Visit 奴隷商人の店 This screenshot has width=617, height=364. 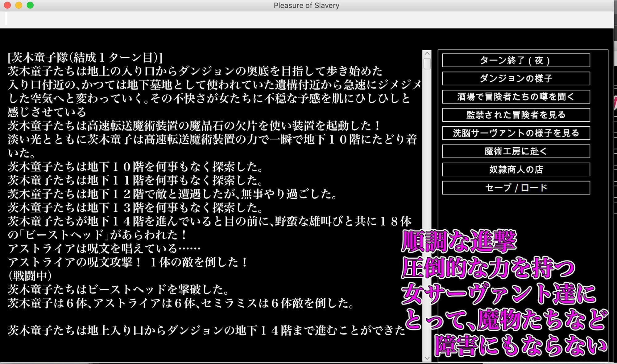[x=516, y=170]
